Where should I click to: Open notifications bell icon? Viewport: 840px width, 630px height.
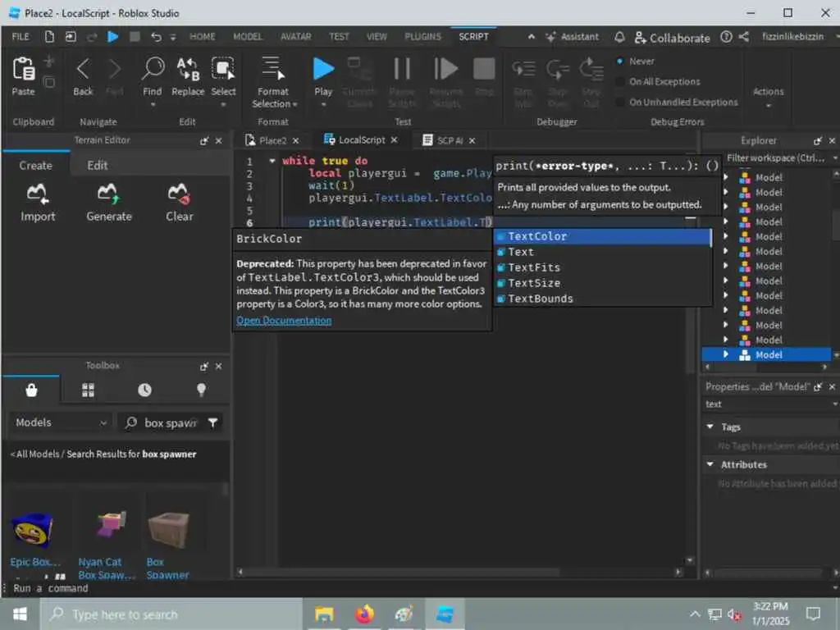point(619,37)
